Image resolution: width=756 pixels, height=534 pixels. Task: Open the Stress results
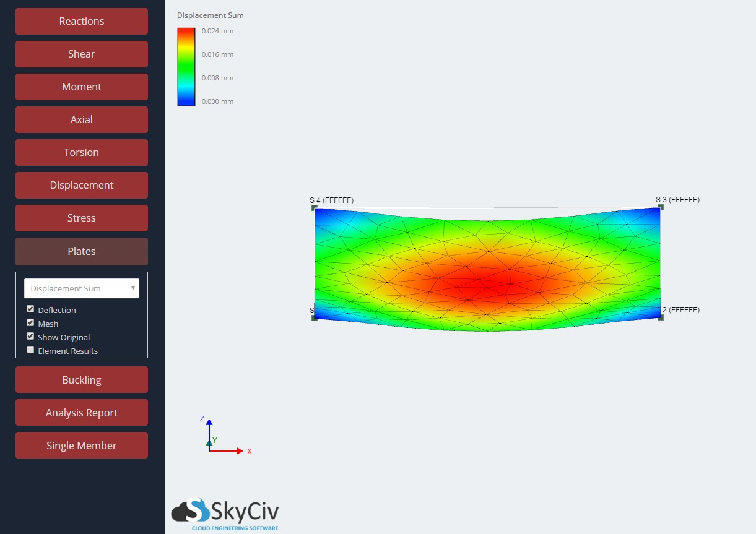pos(82,218)
